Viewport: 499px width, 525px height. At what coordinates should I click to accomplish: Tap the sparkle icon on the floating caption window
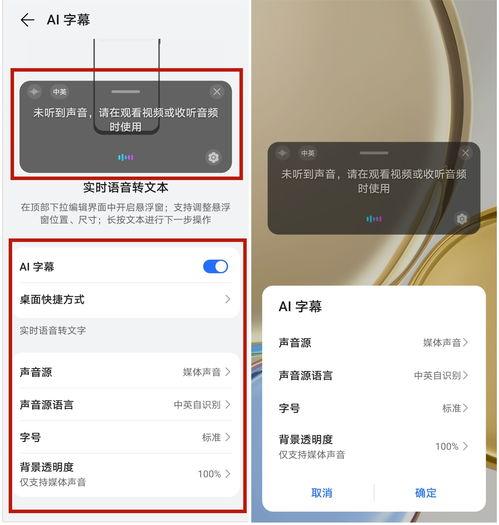(x=283, y=153)
